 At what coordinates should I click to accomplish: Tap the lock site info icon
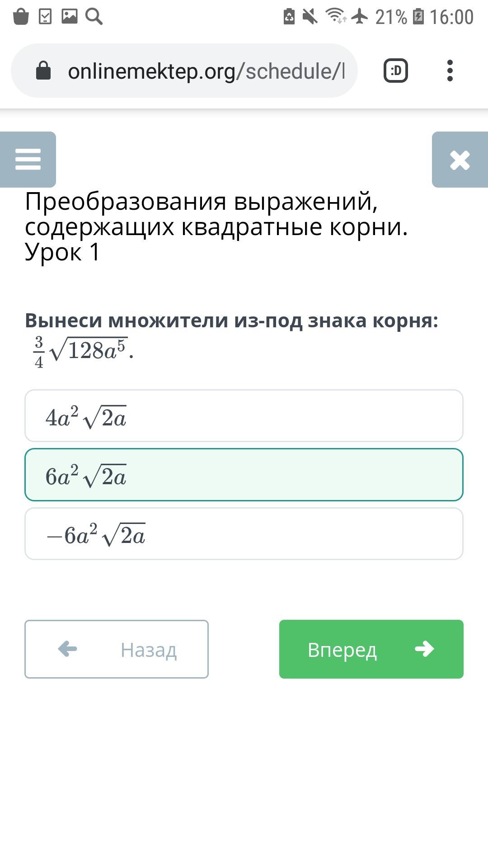(x=43, y=71)
